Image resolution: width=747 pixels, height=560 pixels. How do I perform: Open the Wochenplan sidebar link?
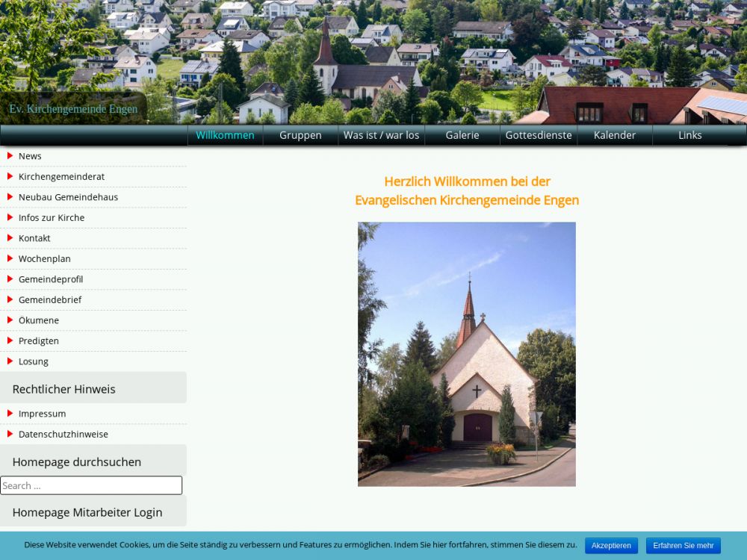tap(45, 259)
